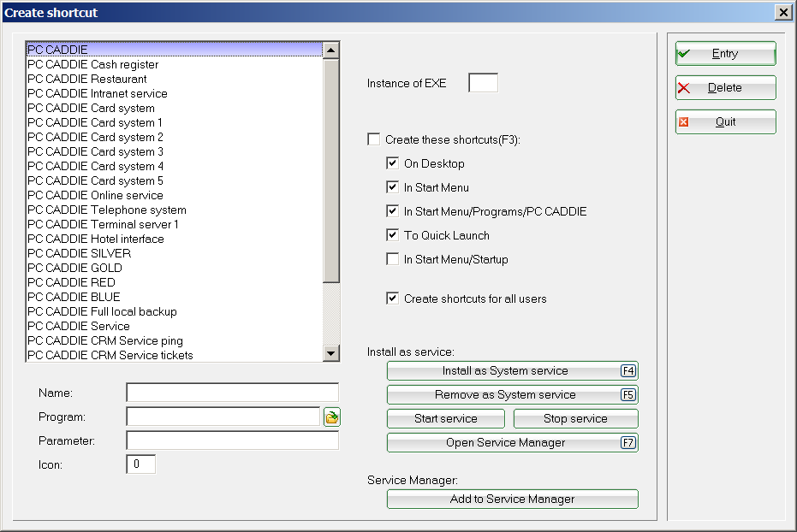Select PC CADDIE Restaurant entry
The width and height of the screenshot is (797, 532).
(175, 80)
